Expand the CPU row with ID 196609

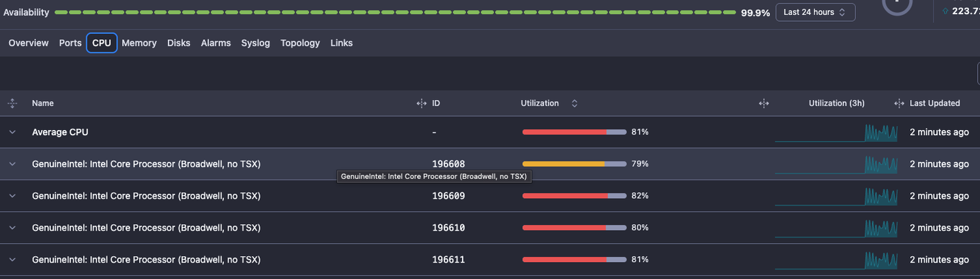coord(12,196)
